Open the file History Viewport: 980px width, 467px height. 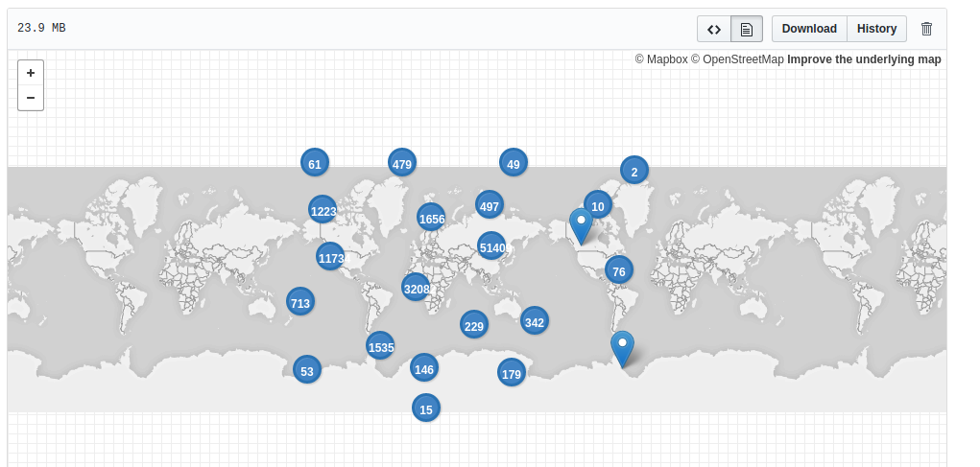(x=877, y=29)
